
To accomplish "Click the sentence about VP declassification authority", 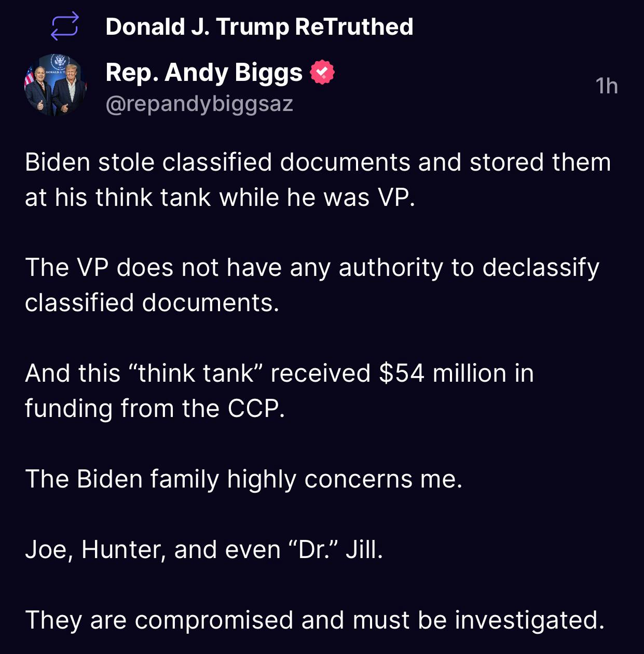I will point(313,284).
